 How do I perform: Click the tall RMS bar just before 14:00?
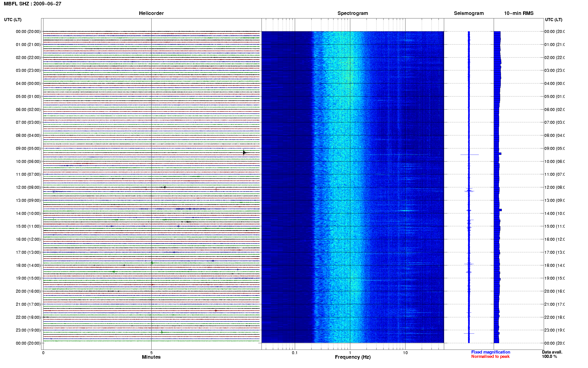[498, 210]
